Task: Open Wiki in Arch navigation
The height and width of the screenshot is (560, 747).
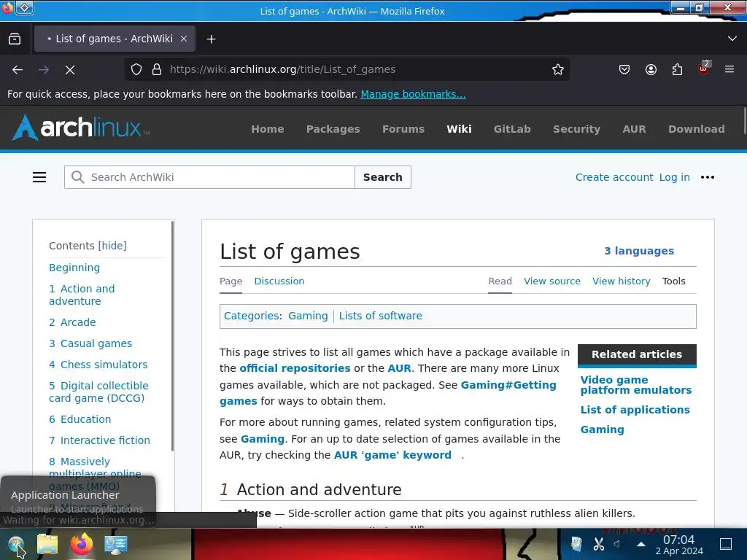Action: 460,129
